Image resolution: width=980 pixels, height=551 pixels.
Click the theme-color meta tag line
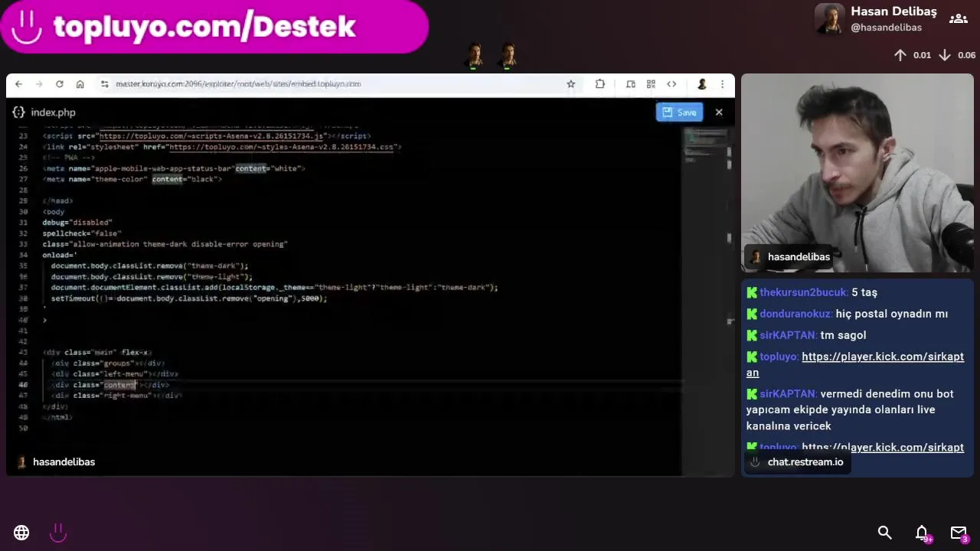(132, 179)
